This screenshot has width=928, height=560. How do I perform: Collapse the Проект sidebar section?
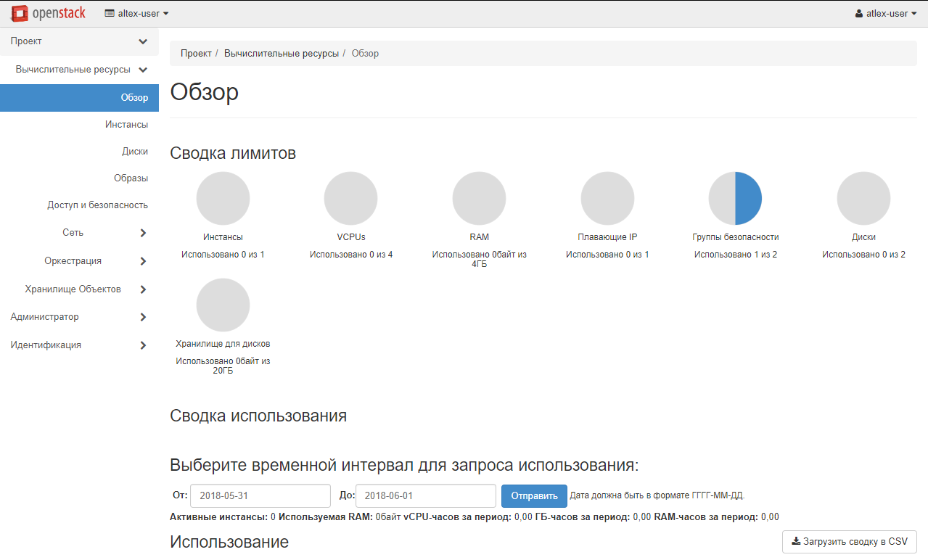point(143,41)
